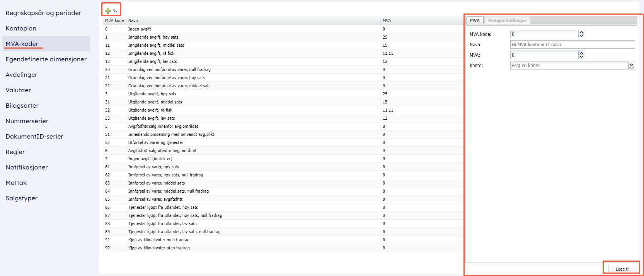
Task: Decrease MVA percentage with down arrow
Action: coord(581,57)
